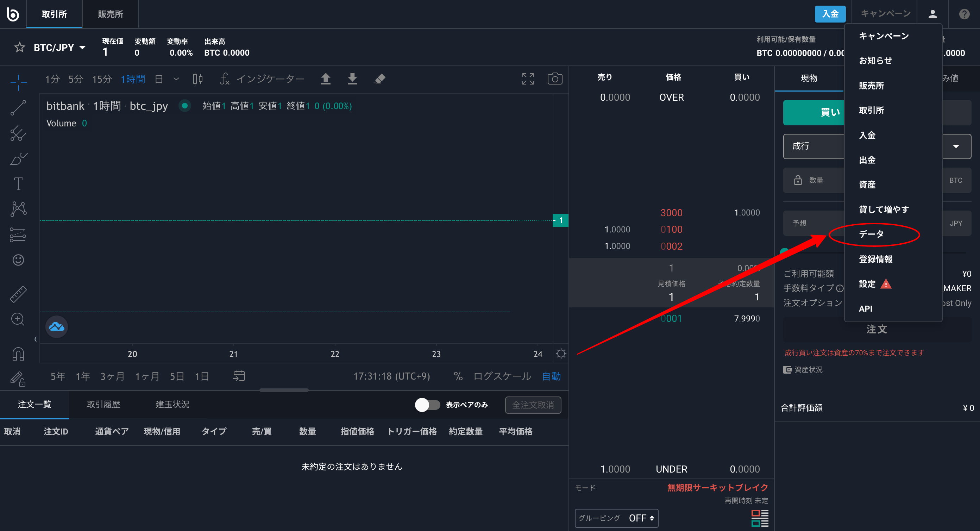Image resolution: width=980 pixels, height=531 pixels.
Task: Select the zoom in tool
Action: [x=18, y=319]
